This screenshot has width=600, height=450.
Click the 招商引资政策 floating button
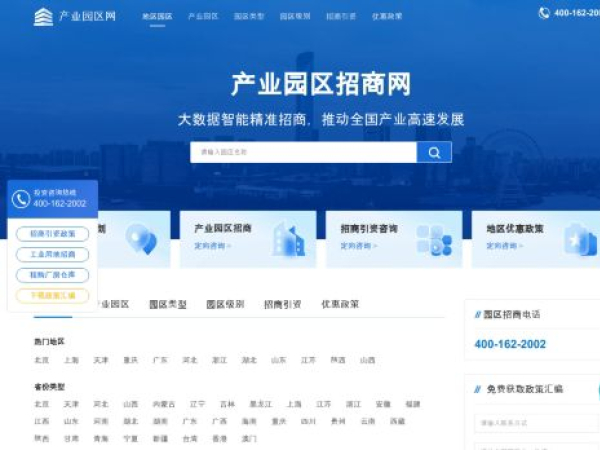[x=52, y=234]
